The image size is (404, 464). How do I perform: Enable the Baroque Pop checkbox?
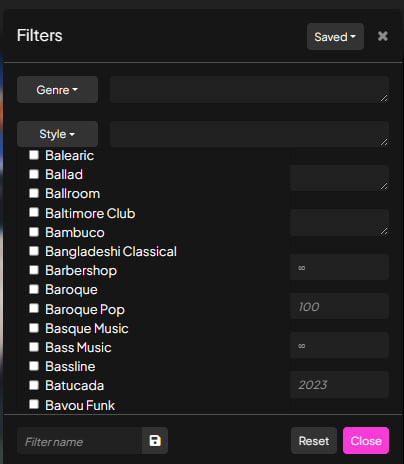34,309
